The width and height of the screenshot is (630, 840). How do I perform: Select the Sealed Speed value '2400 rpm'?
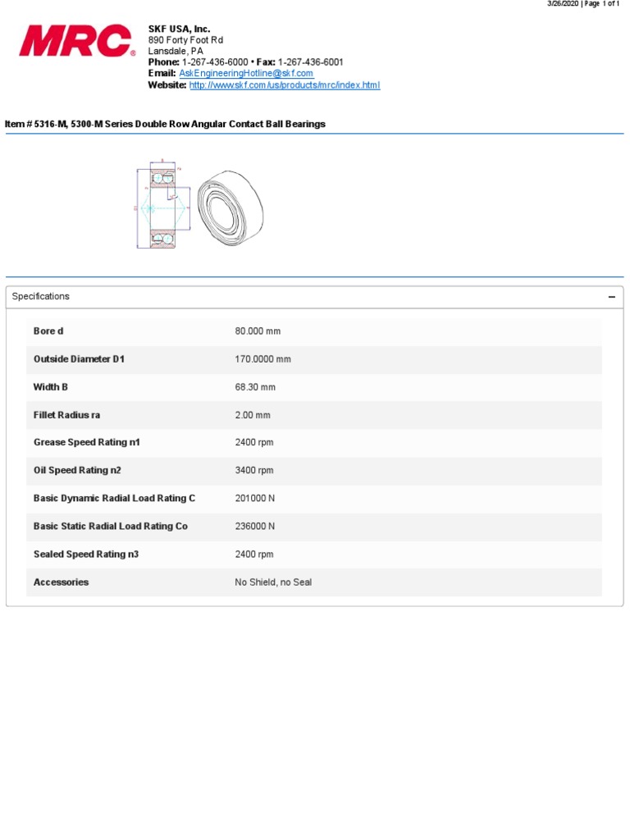(254, 554)
